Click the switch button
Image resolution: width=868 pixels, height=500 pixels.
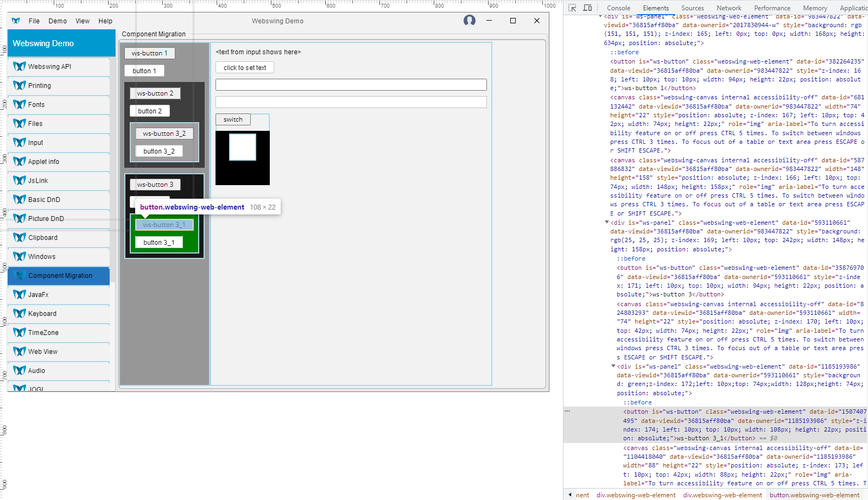point(233,119)
